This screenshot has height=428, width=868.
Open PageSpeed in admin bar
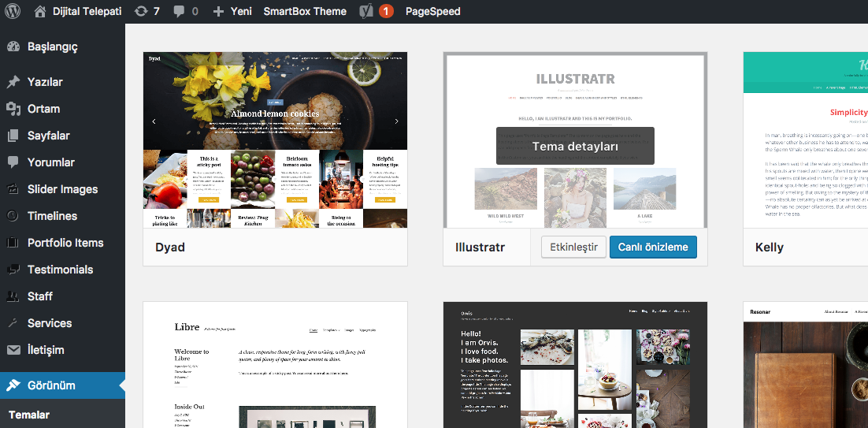pyautogui.click(x=433, y=11)
